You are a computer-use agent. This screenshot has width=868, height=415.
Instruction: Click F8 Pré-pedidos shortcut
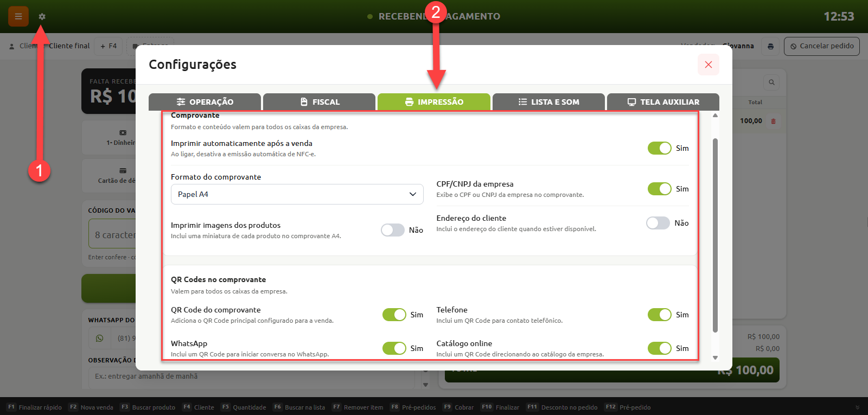[x=413, y=407]
